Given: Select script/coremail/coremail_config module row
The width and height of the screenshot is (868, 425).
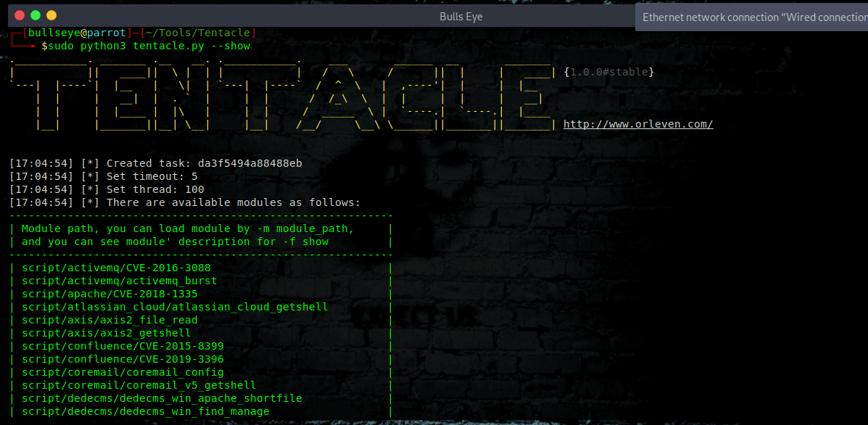Looking at the screenshot, I should 123,373.
